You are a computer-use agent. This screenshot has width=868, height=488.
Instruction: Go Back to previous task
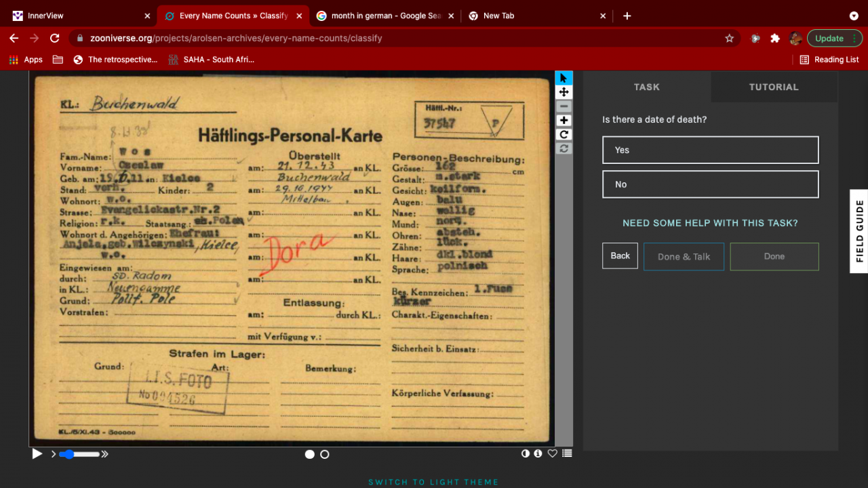(x=620, y=256)
